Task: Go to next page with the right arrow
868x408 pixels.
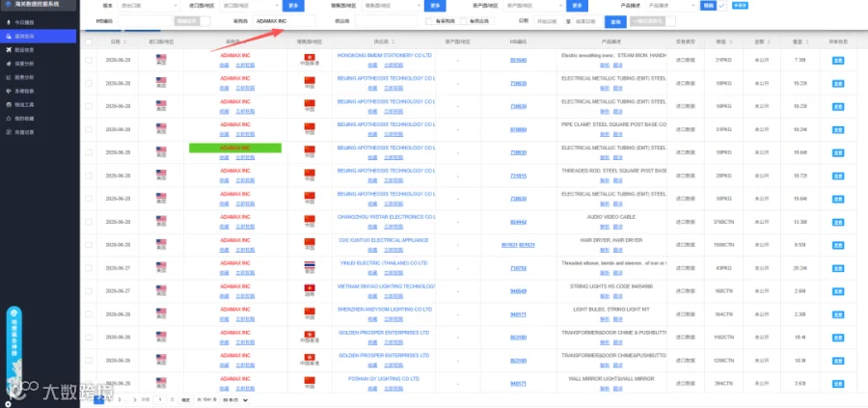Action: (x=134, y=399)
